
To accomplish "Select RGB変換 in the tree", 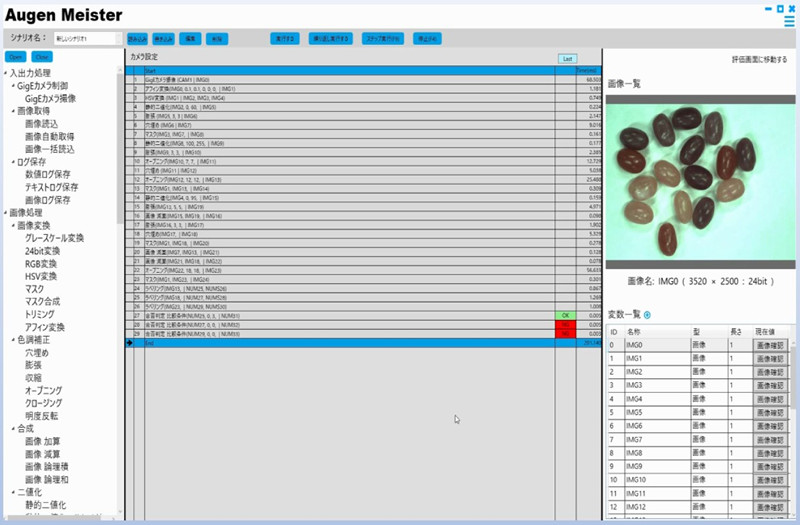I will [41, 264].
